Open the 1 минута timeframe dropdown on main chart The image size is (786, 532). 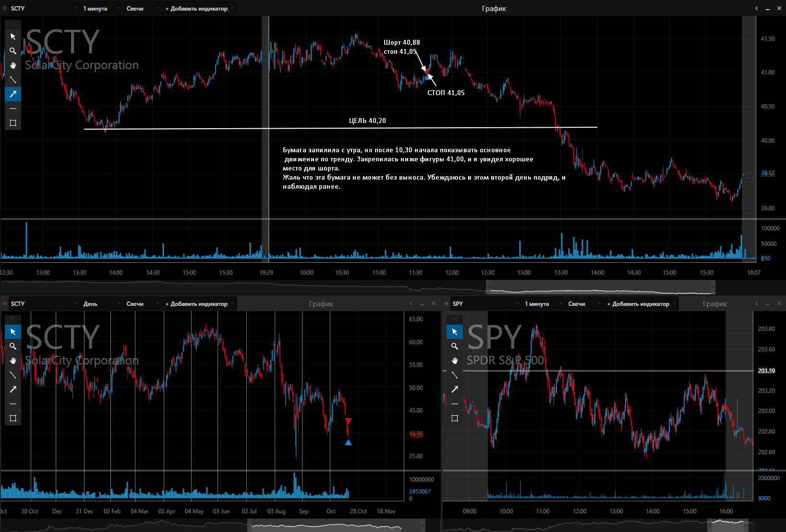click(100, 8)
